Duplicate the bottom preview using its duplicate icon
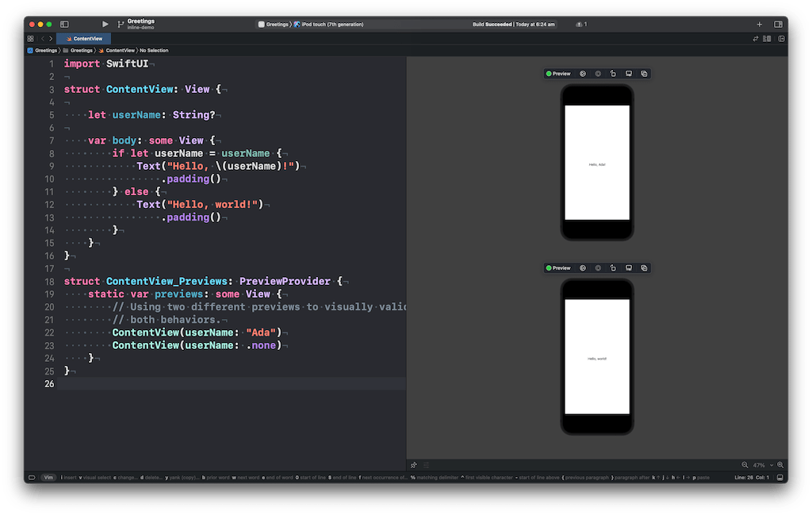Screen dimensions: 812x515 pos(644,267)
